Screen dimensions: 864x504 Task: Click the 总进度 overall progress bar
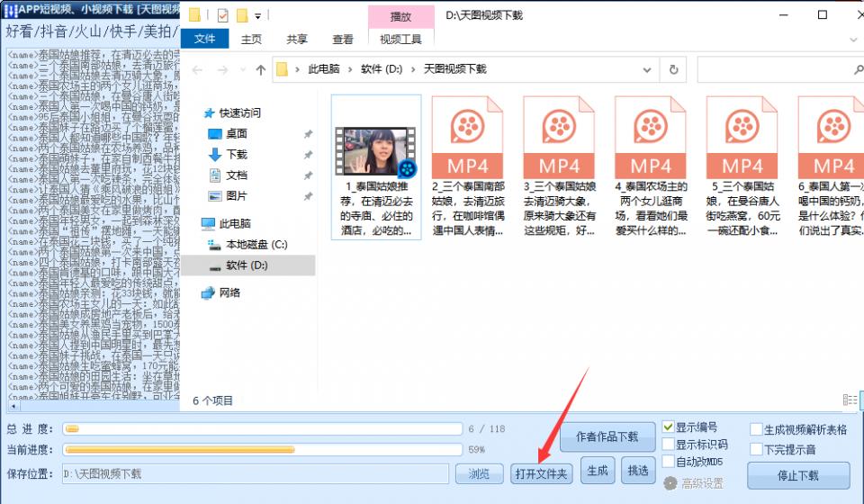(262, 429)
